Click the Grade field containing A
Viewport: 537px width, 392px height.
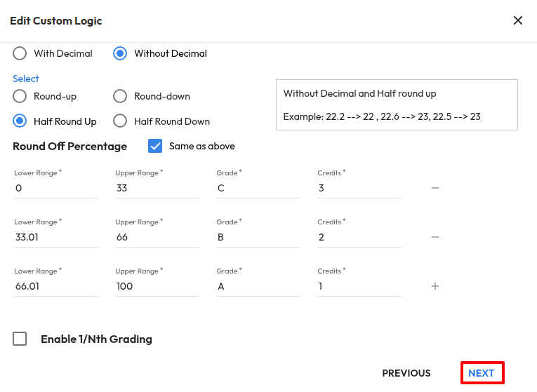click(258, 286)
